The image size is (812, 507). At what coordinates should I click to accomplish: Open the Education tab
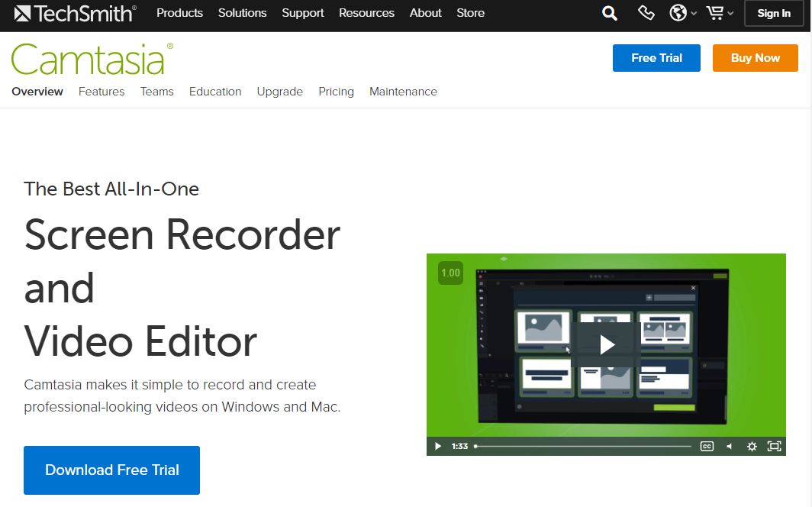[x=215, y=92]
